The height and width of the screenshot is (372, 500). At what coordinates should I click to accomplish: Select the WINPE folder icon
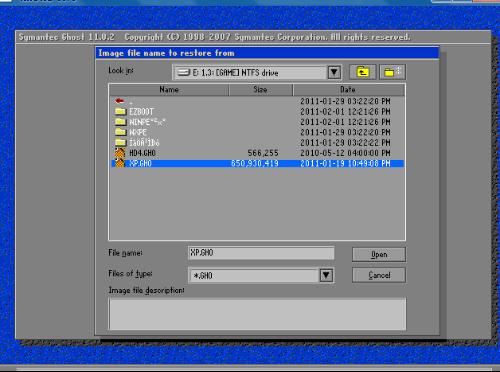click(x=120, y=122)
